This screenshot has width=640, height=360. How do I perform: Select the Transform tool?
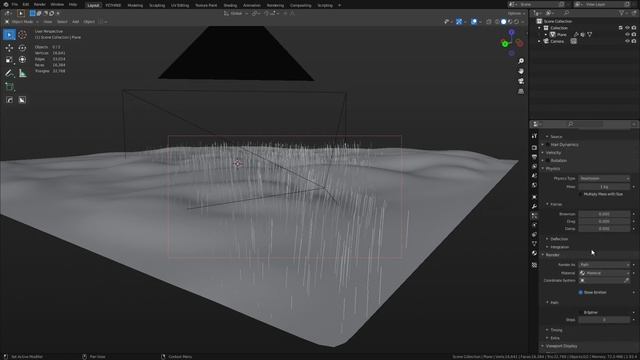pos(22,60)
